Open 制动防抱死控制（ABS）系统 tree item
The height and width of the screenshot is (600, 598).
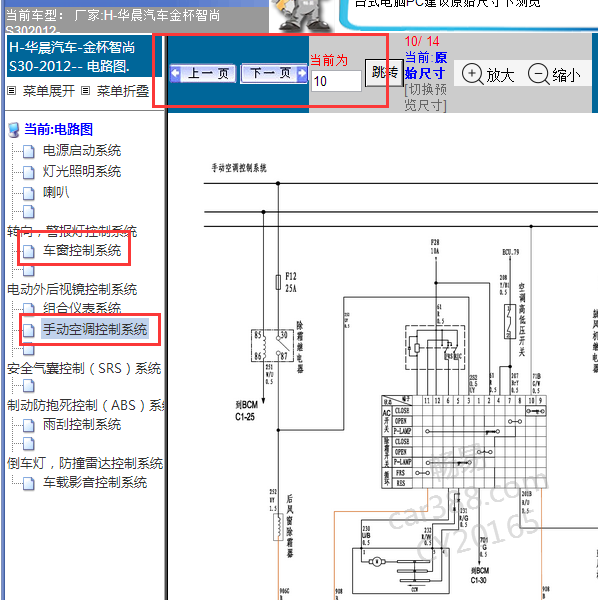click(x=86, y=405)
